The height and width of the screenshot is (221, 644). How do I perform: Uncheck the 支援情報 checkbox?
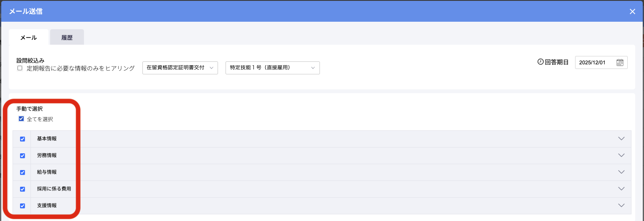pyautogui.click(x=23, y=206)
